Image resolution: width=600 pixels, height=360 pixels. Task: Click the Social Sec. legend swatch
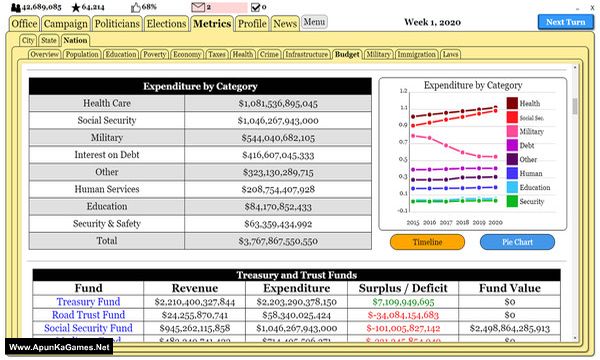[512, 117]
